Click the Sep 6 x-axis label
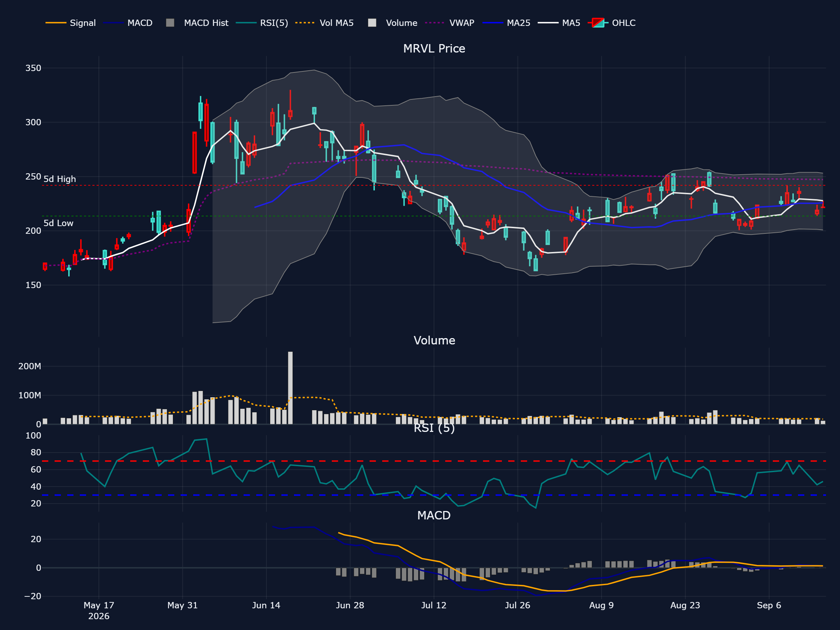The width and height of the screenshot is (840, 630). [769, 605]
